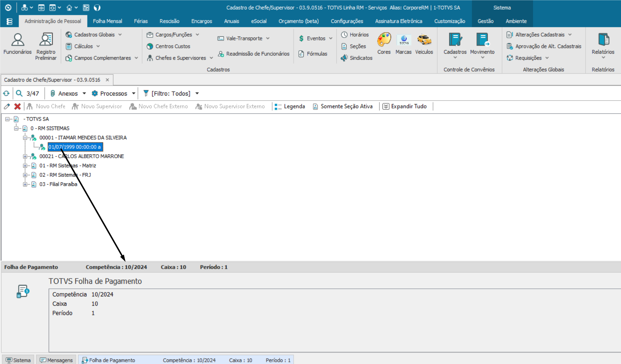This screenshot has width=621, height=364.
Task: Click the refresh icon beside the record counter
Action: pos(6,93)
